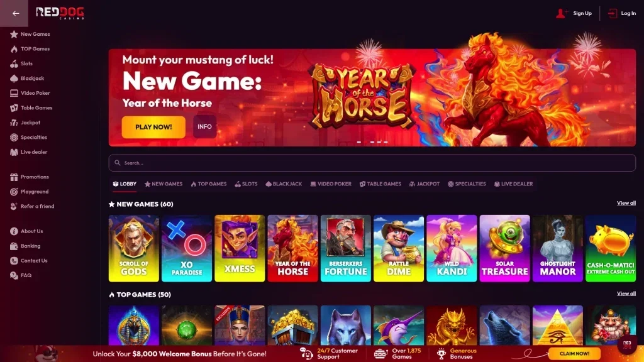Click the Play Now! banner button
644x362 pixels.
[153, 127]
